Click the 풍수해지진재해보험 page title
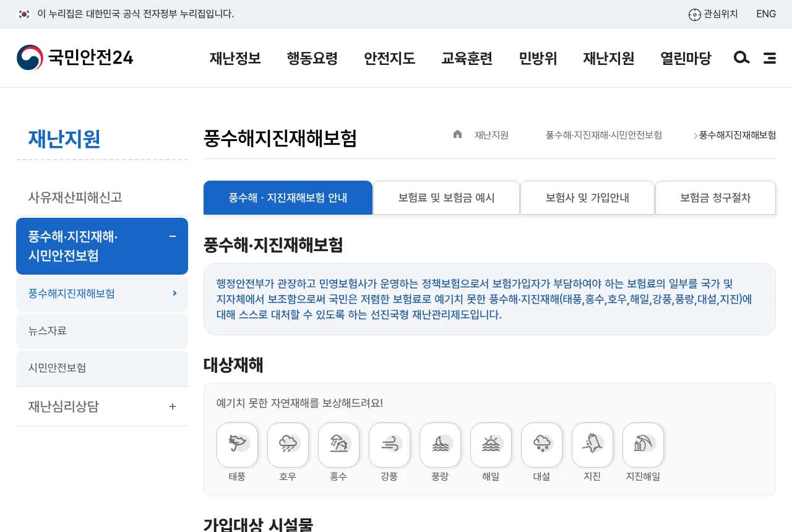792x532 pixels. pos(280,138)
